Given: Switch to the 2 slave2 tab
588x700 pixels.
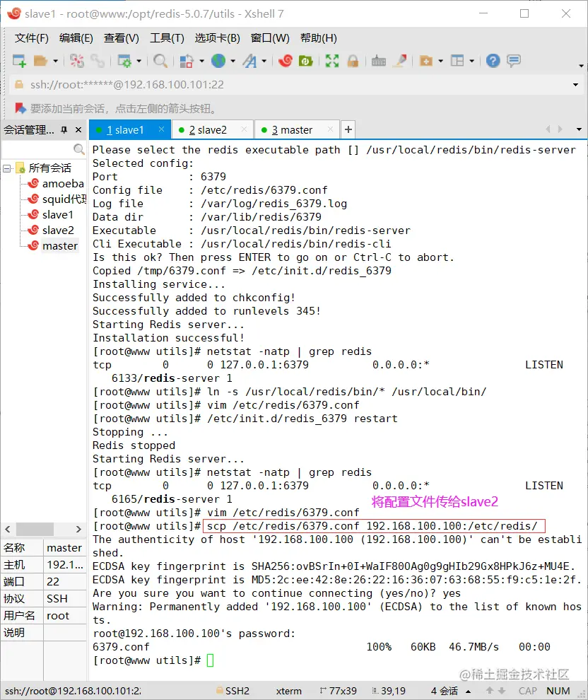Looking at the screenshot, I should pyautogui.click(x=212, y=130).
